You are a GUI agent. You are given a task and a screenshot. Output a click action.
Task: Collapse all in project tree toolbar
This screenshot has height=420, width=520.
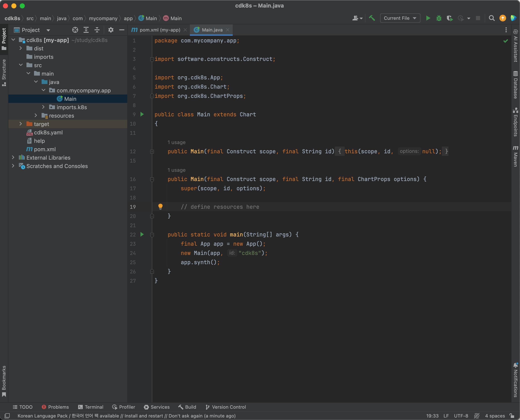point(97,30)
